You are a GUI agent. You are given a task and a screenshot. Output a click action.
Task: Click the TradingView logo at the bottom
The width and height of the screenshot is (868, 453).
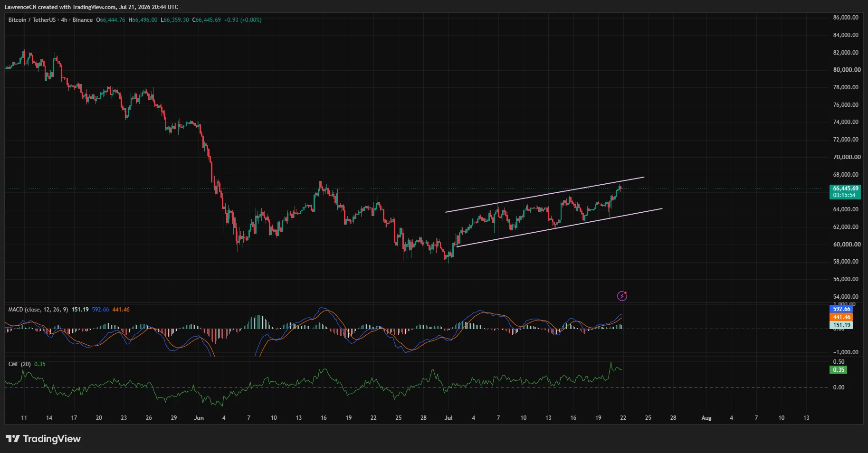(x=43, y=439)
